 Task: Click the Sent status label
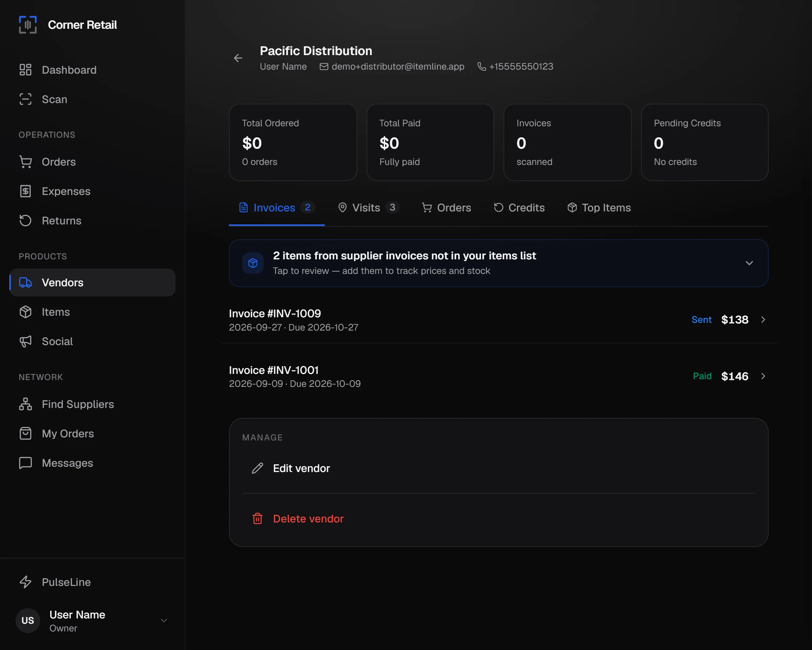tap(702, 319)
